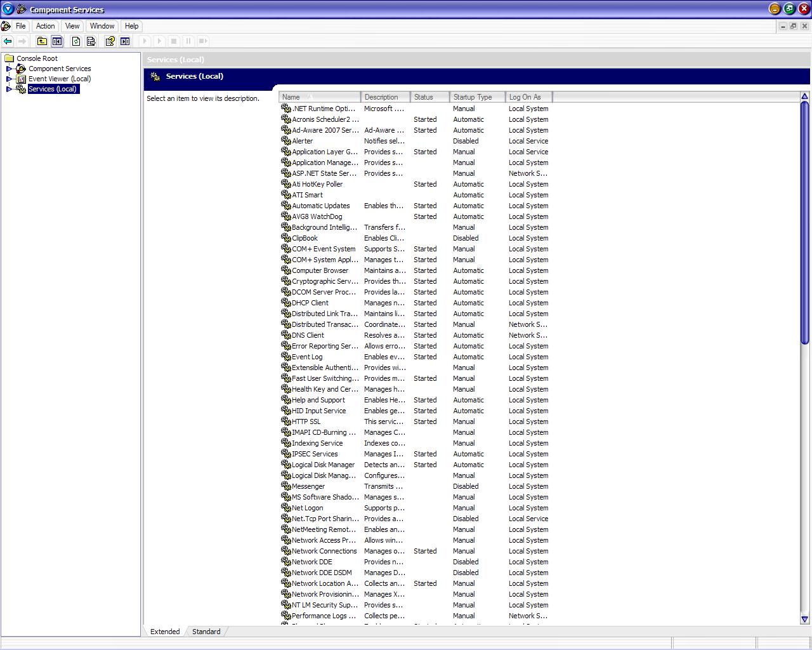The image size is (812, 650).
Task: Select the Automatic Updates service row
Action: pyautogui.click(x=415, y=206)
